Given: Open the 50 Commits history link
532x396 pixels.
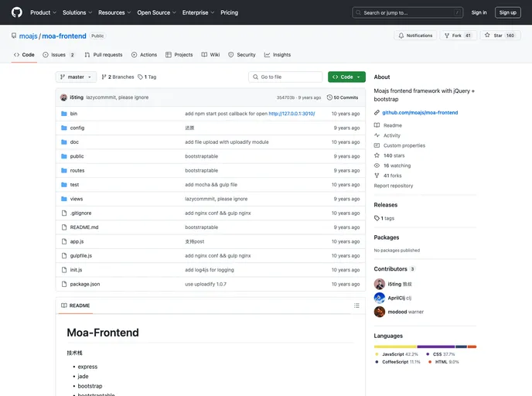Looking at the screenshot, I should pyautogui.click(x=343, y=97).
